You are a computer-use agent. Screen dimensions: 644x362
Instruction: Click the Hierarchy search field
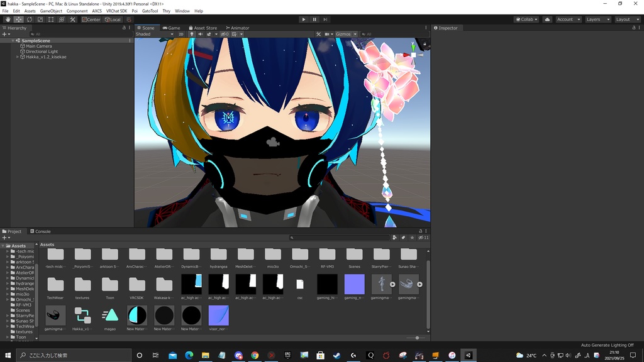[80, 34]
